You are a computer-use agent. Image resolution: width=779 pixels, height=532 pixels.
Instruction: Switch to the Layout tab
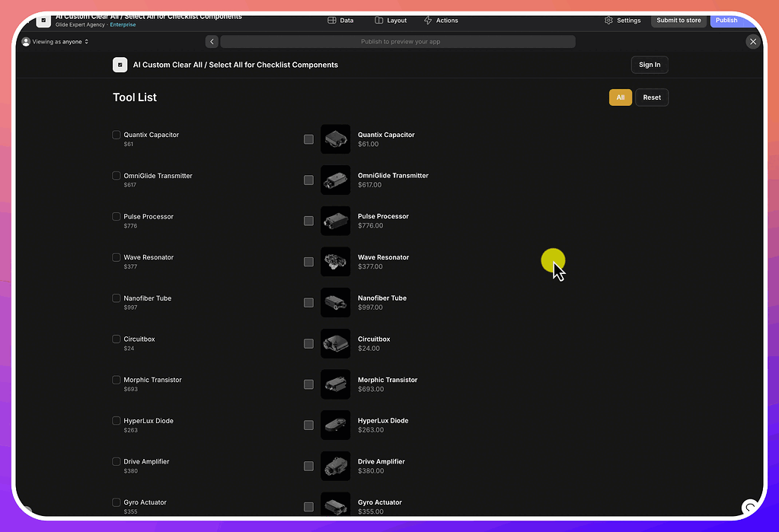390,21
